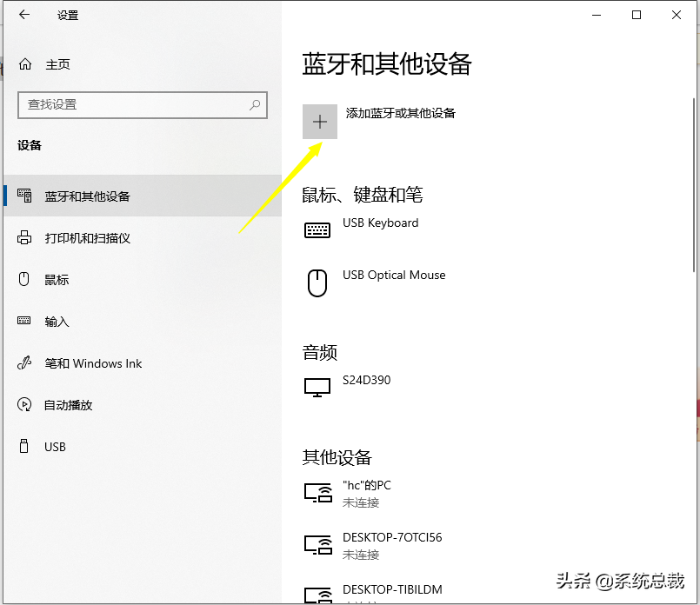Image resolution: width=700 pixels, height=605 pixels.
Task: Maximize the Settings window
Action: (x=637, y=15)
